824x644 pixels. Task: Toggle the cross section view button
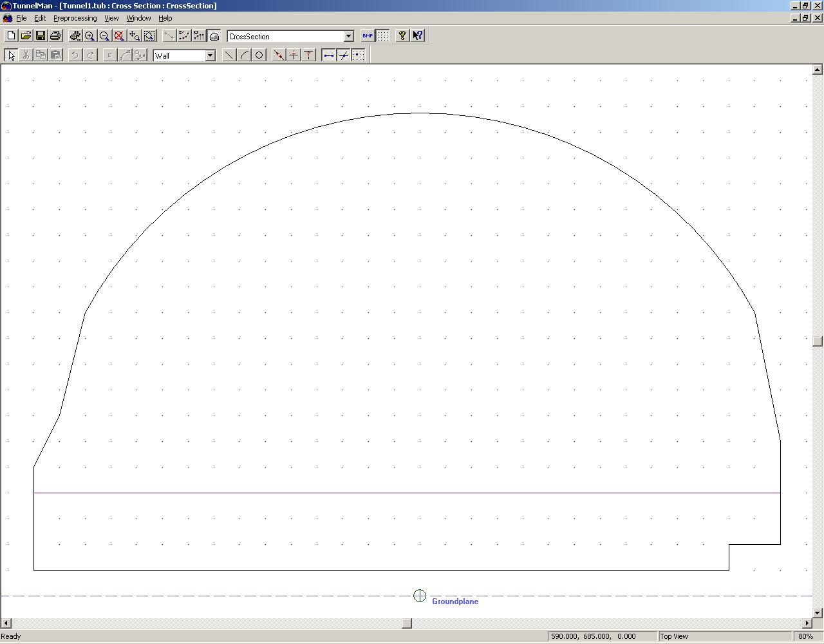[x=214, y=36]
